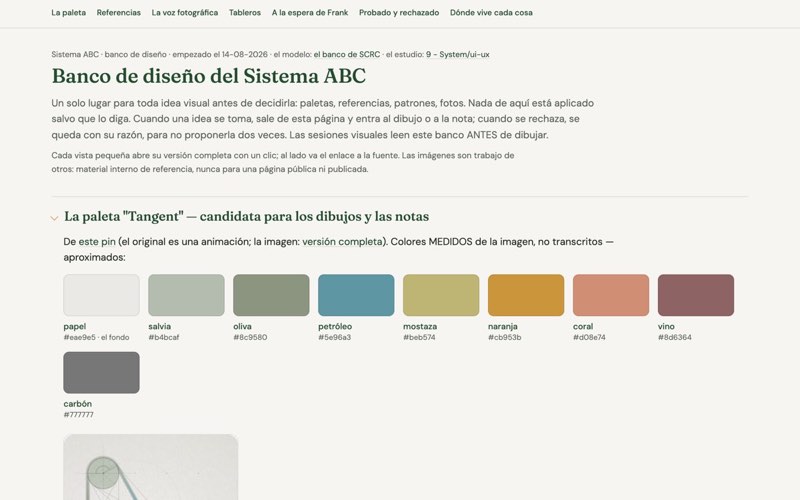Collapse the 'La paleta Tangent' section chevron
The height and width of the screenshot is (500, 800).
pyautogui.click(x=54, y=218)
